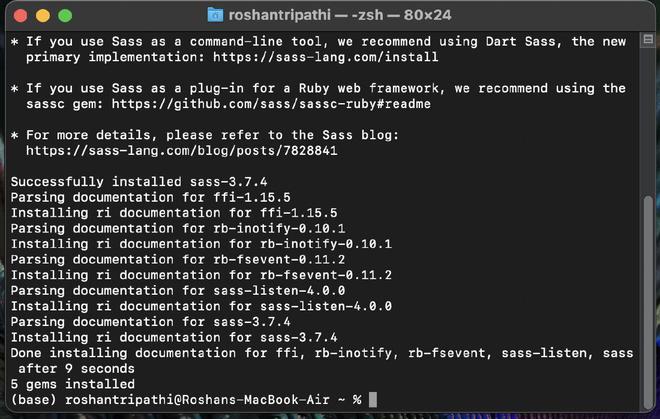Click the roshantripathi@Roshans-MacBook-Air prompt hostname
This screenshot has height=419, width=660.
click(201, 399)
